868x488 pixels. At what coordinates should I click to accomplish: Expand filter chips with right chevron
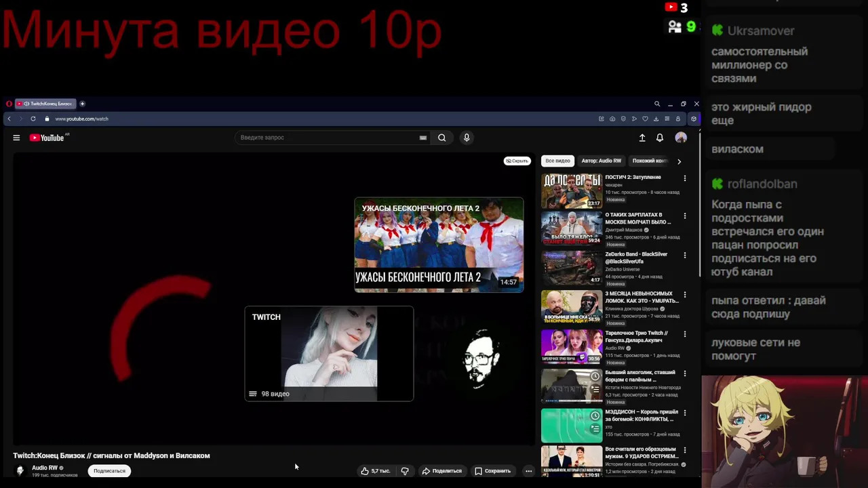pos(679,161)
